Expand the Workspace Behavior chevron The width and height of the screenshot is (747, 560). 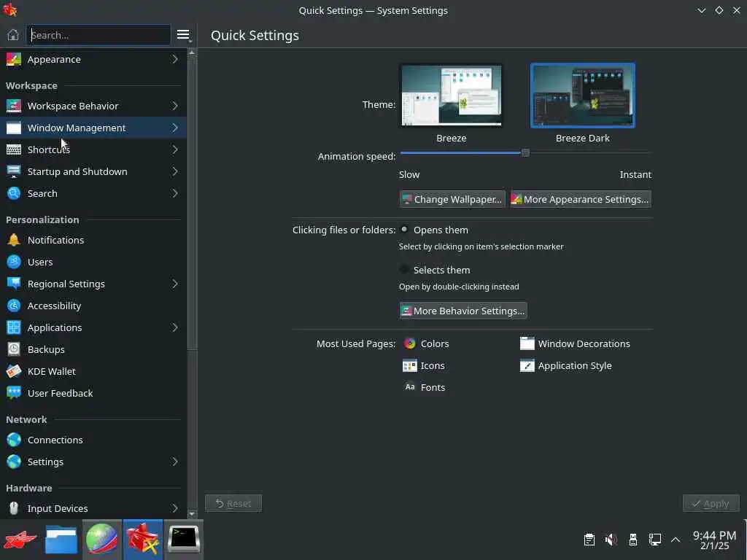coord(175,106)
